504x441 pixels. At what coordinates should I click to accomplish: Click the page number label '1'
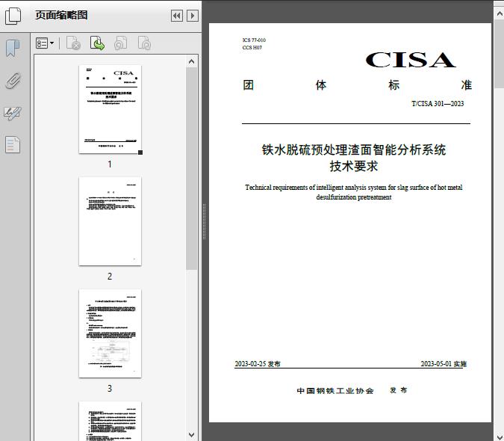pyautogui.click(x=110, y=164)
